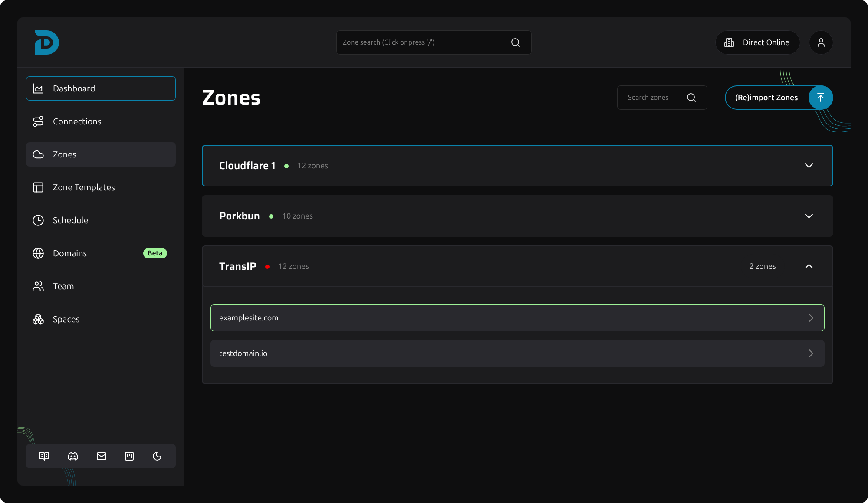Focus the Search zones field
This screenshot has width=868, height=503.
point(662,98)
